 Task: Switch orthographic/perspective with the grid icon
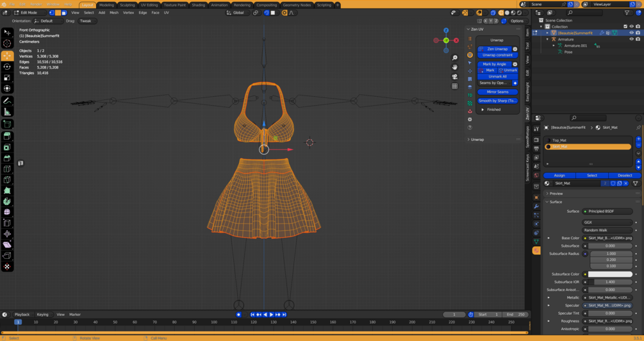click(x=455, y=87)
